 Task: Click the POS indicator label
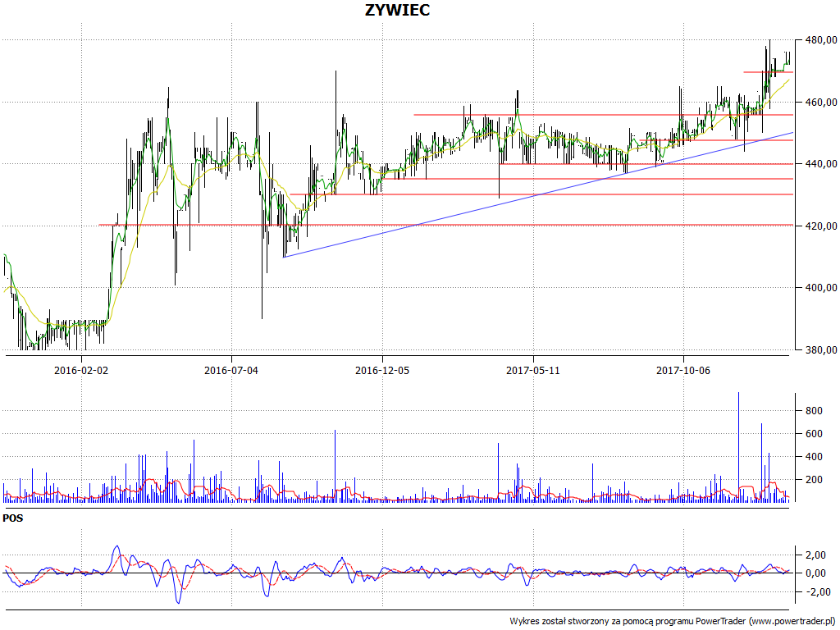tap(13, 518)
